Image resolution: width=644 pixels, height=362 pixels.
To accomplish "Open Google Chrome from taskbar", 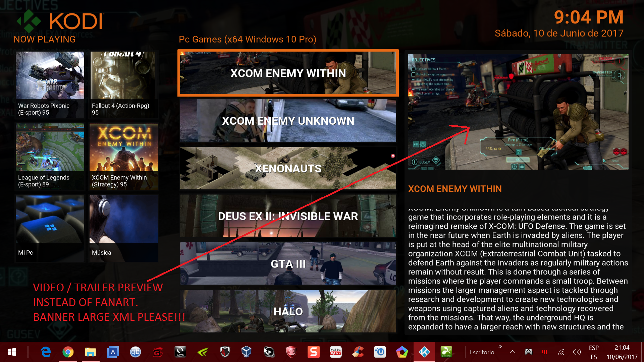I will point(68,352).
